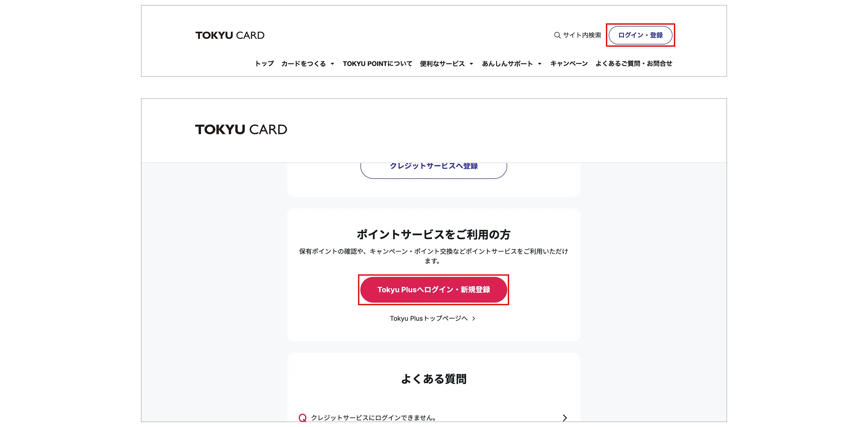
Task: Expand the 便利なサービス dropdown menu
Action: pos(444,63)
